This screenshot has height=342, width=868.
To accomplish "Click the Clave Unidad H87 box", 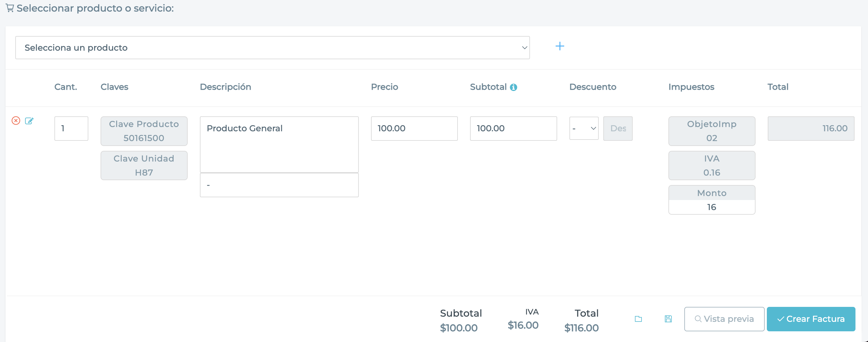I will (x=144, y=165).
